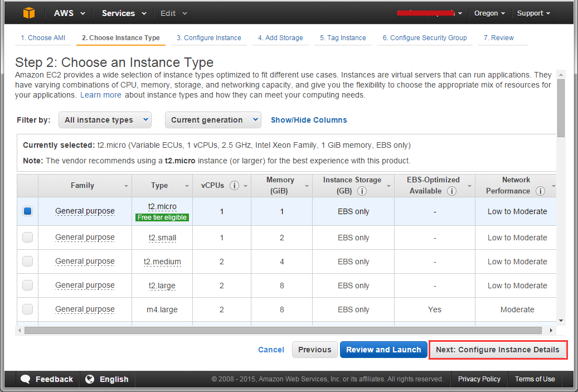Screen dimensions: 578x392
Task: Click Next: Configure Instance Details button
Action: (498, 350)
